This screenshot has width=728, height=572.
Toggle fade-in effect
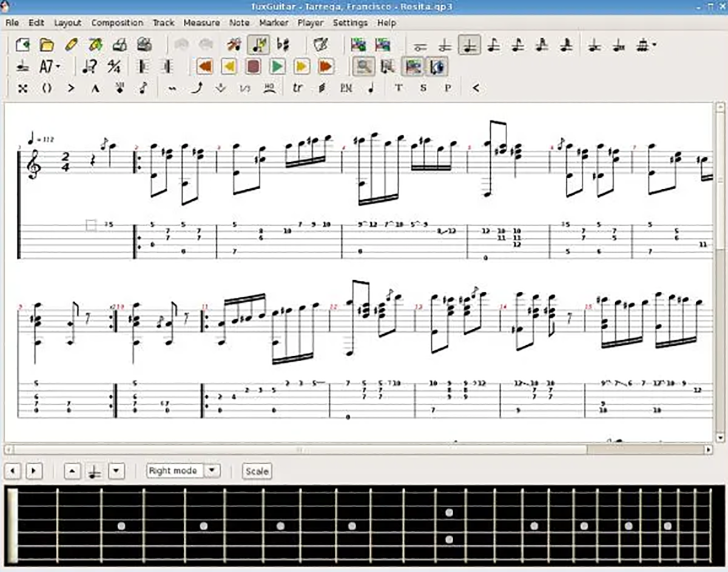(476, 88)
